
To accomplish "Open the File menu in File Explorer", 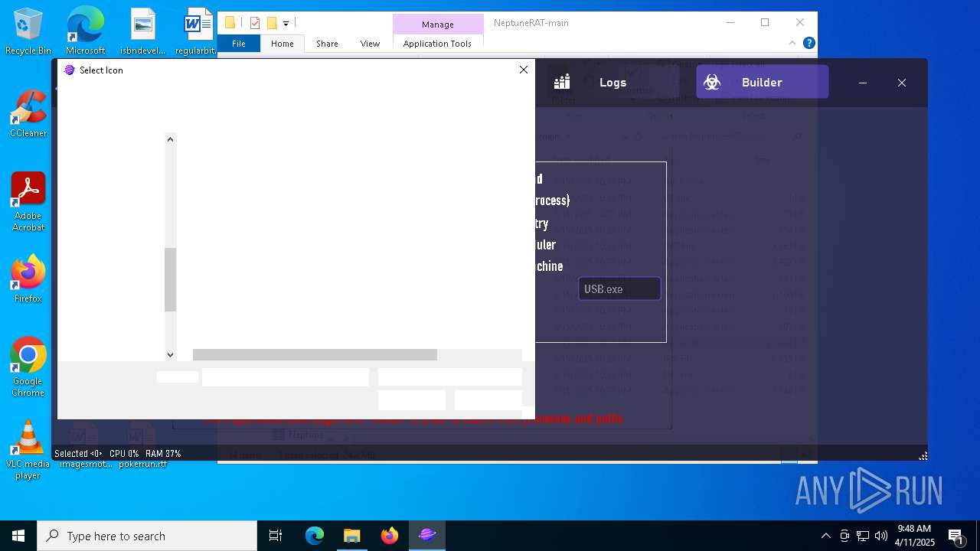I will click(239, 44).
